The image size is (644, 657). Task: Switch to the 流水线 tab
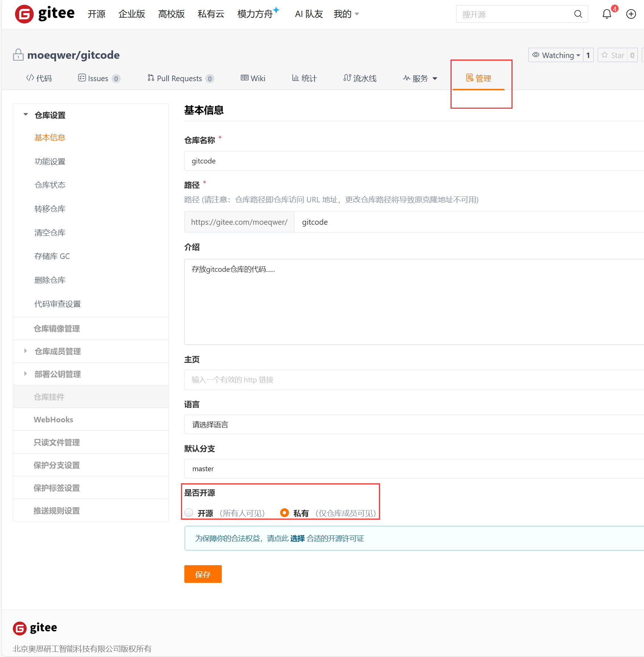[360, 78]
